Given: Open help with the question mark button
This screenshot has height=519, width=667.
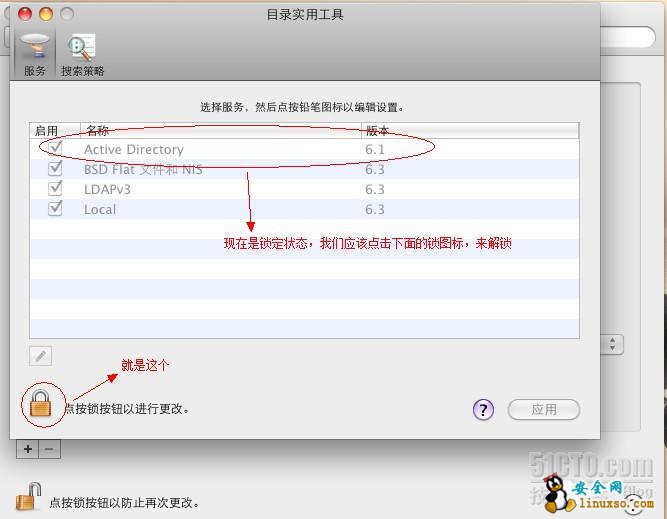Looking at the screenshot, I should [483, 409].
